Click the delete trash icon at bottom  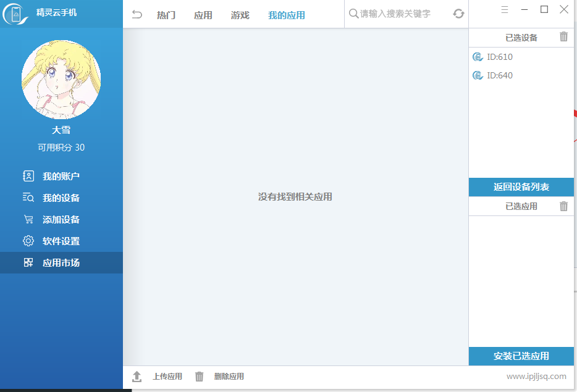click(199, 377)
